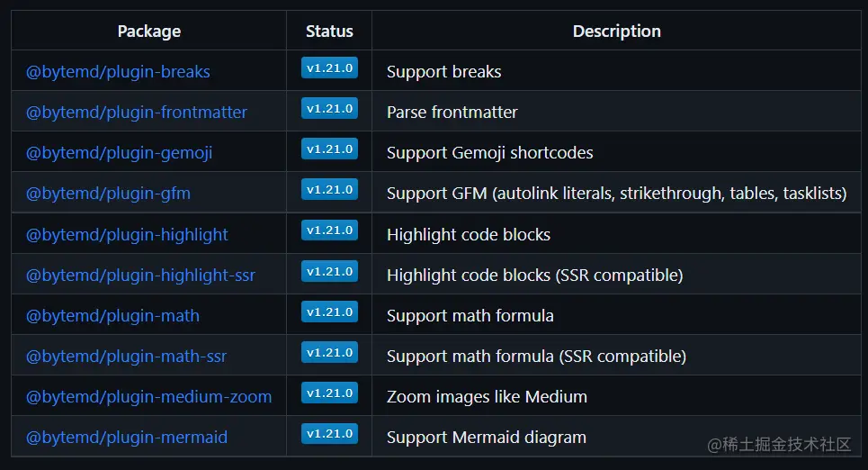Click the version badge in the plugin-gemoji row

click(329, 149)
